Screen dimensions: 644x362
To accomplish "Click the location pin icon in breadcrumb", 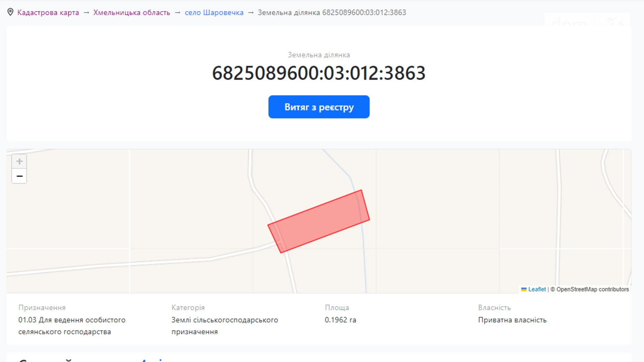I will pos(10,12).
